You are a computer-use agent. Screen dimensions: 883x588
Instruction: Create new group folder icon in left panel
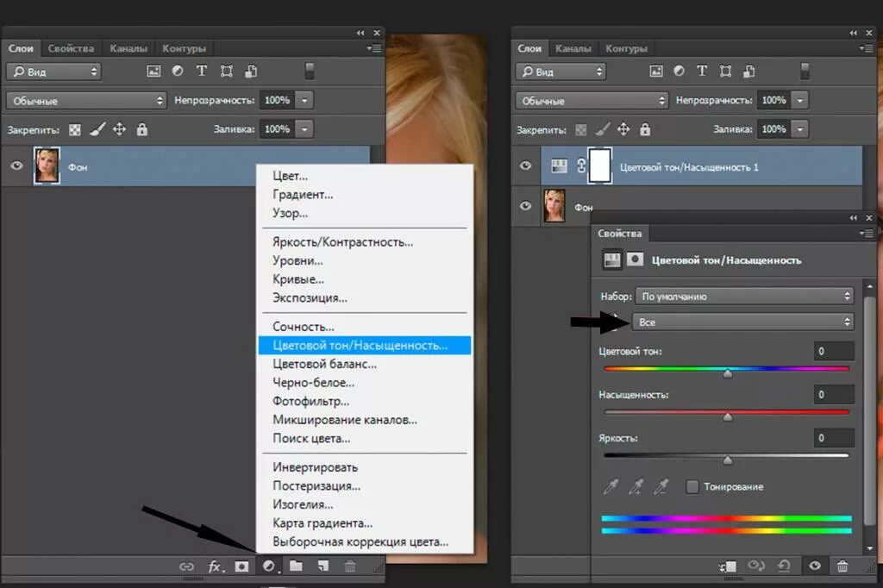point(296,566)
